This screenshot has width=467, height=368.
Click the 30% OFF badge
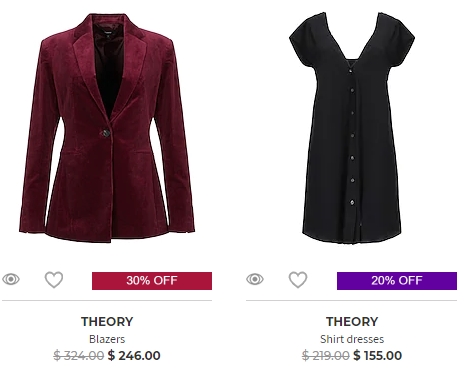152,281
